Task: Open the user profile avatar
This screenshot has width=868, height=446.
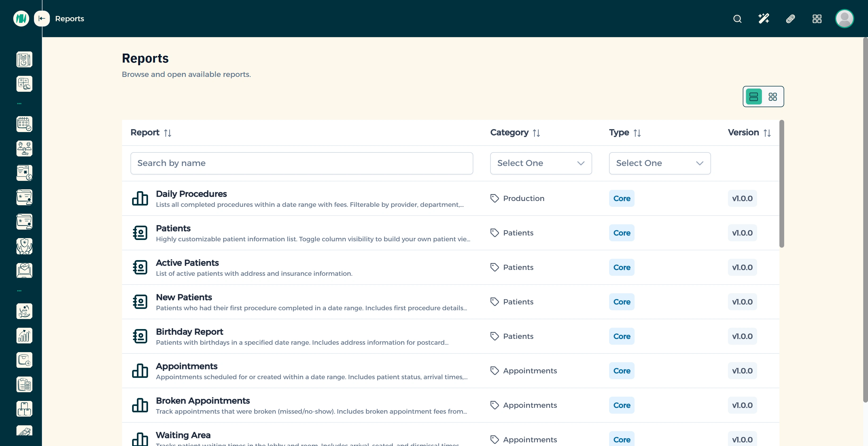Action: tap(844, 19)
